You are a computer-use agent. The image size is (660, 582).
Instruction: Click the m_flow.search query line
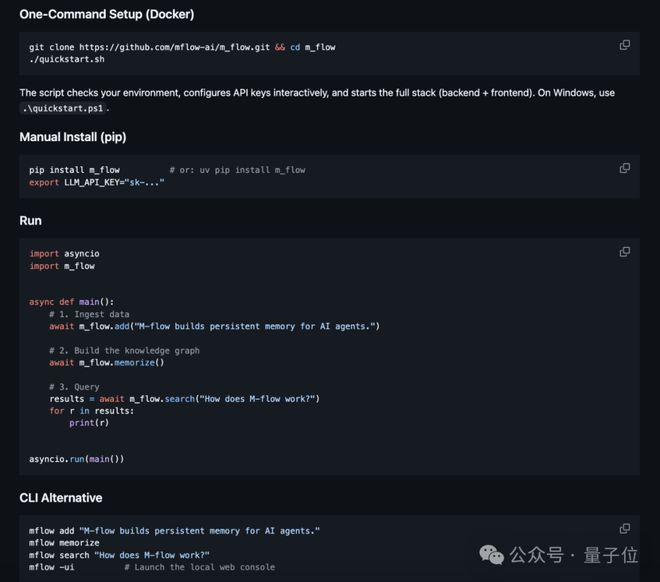[184, 399]
